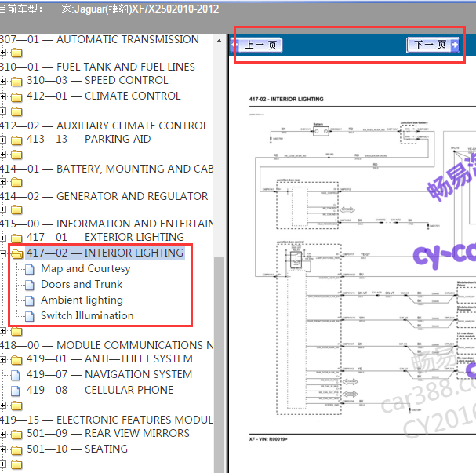Click the document icon for 419—07 NAVIGATION SYSTEM
Screen dimensions: 476x473
click(x=16, y=375)
